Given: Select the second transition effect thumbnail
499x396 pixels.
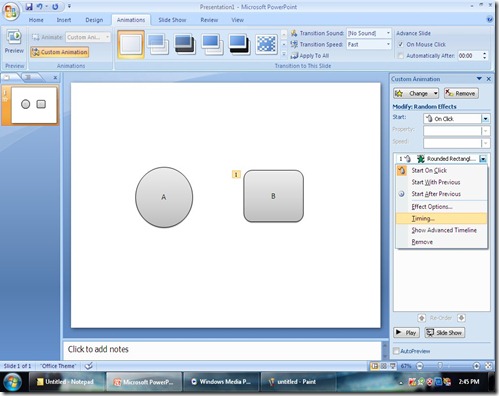Looking at the screenshot, I should [158, 44].
